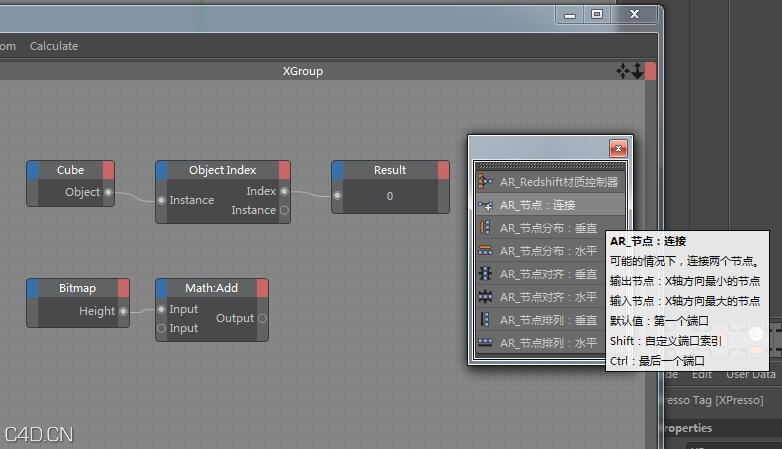Click blue input corner of Bitmap node
782x449 pixels.
(x=33, y=288)
